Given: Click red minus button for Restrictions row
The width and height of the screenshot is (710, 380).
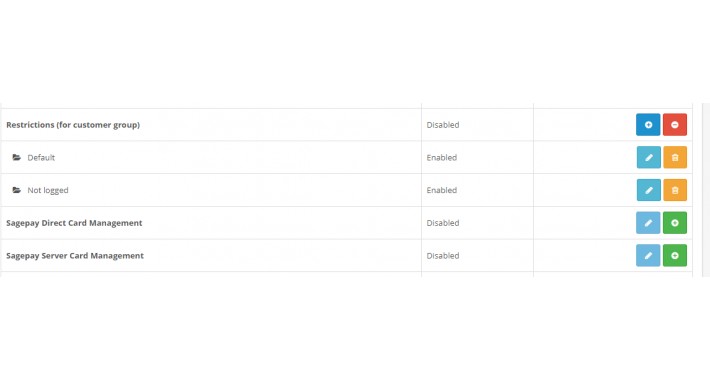Looking at the screenshot, I should (x=675, y=125).
